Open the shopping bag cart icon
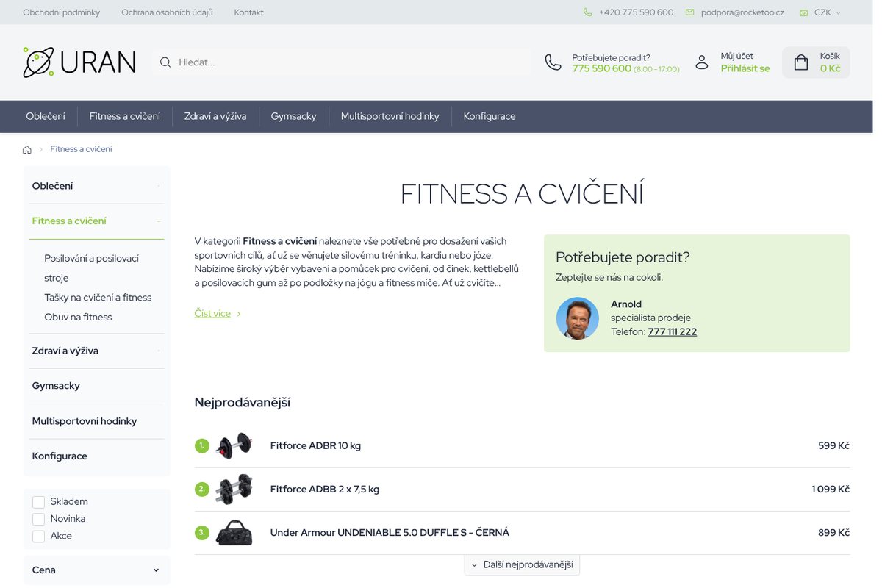This screenshot has width=882, height=588. (801, 62)
